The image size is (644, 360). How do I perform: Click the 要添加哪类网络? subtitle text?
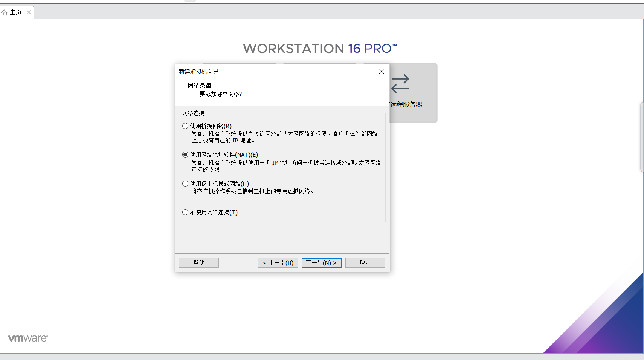(221, 94)
